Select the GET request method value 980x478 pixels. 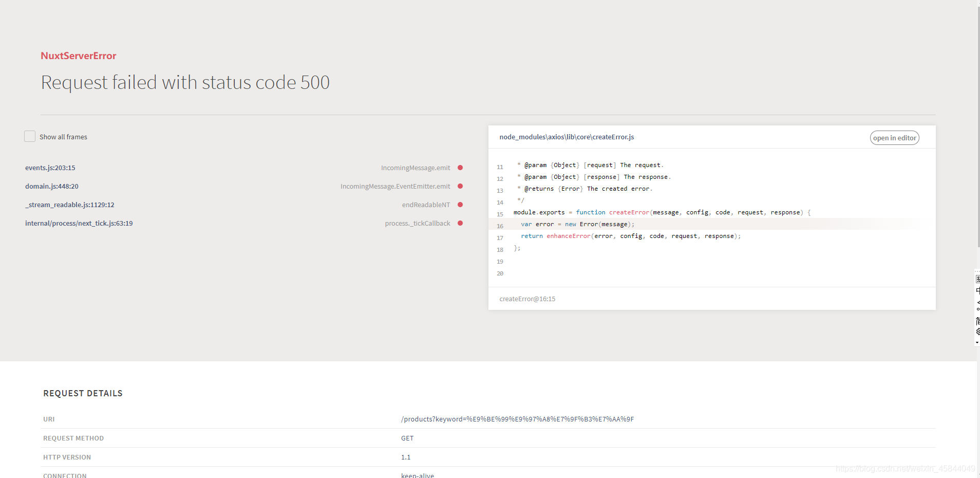pos(407,438)
